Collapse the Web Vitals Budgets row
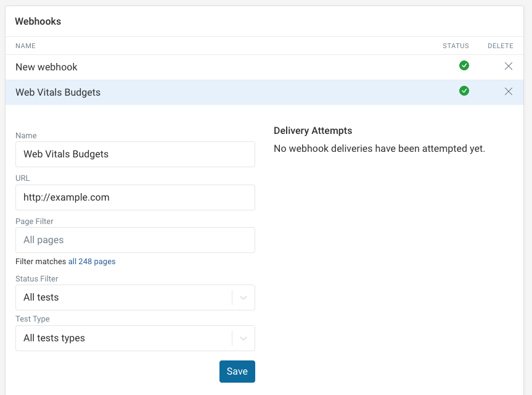This screenshot has height=395, width=532. click(57, 92)
